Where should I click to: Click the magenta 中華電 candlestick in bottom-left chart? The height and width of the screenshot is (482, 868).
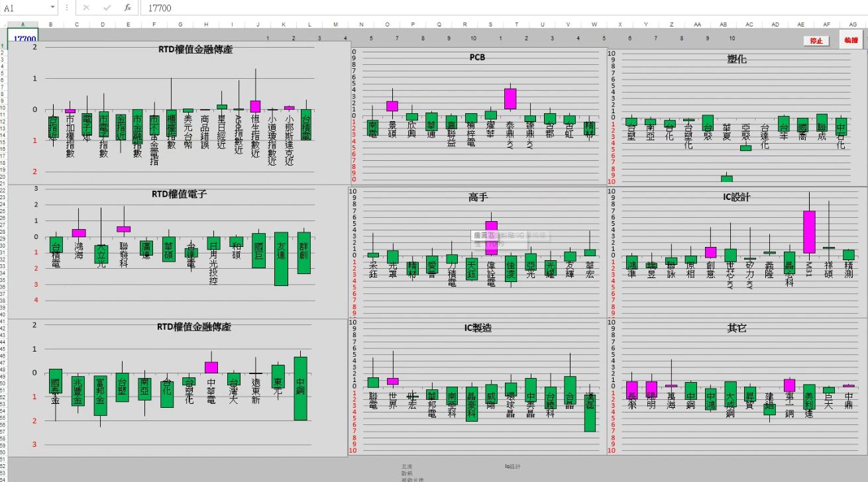pyautogui.click(x=211, y=367)
